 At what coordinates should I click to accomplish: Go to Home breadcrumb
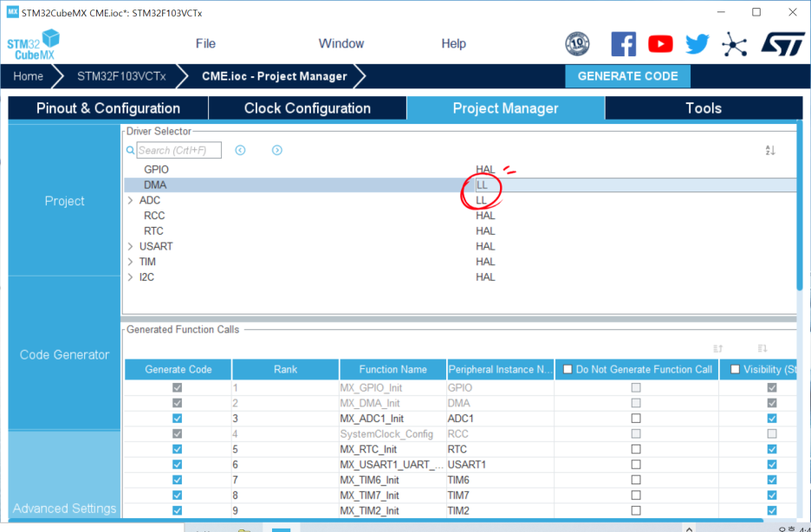[28, 76]
